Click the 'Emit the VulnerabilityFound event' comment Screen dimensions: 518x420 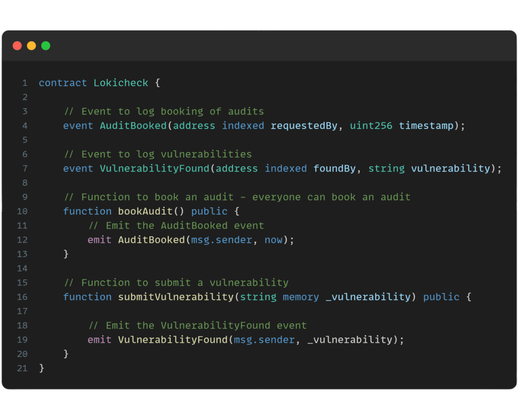click(198, 325)
